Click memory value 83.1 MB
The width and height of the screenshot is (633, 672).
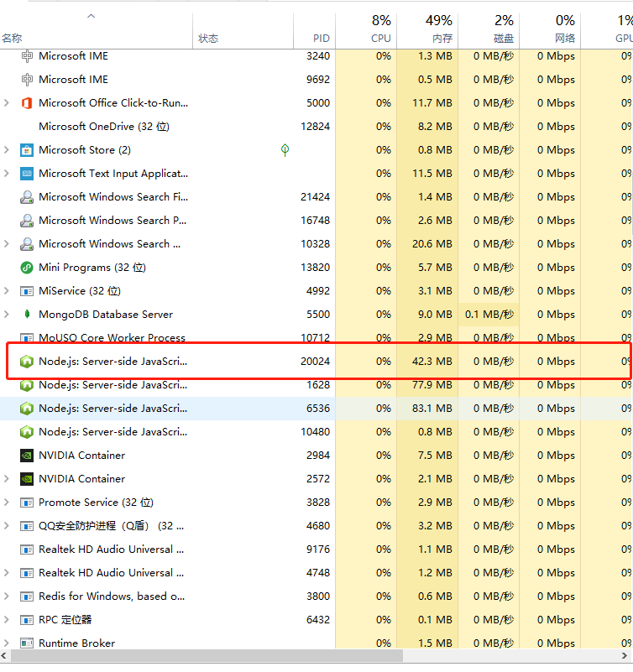(432, 409)
